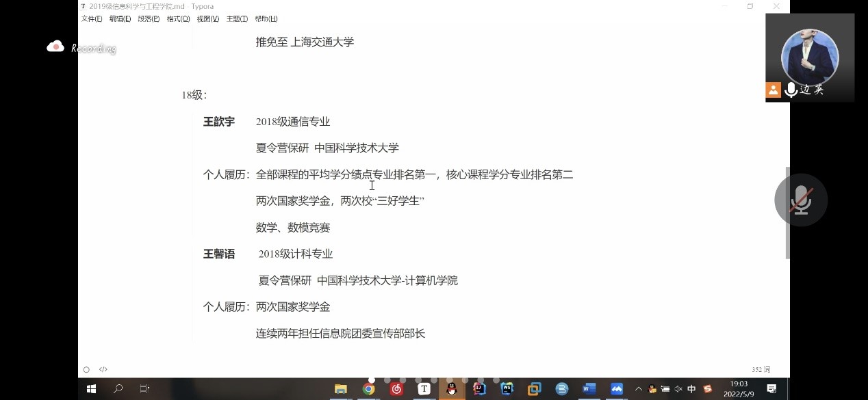The height and width of the screenshot is (400, 868).
Task: Click the name 王馨语 in the document
Action: [x=219, y=254]
